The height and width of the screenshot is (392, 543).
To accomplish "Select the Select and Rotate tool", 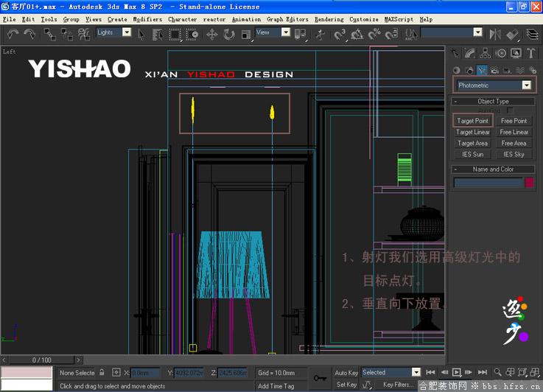I will pos(229,35).
